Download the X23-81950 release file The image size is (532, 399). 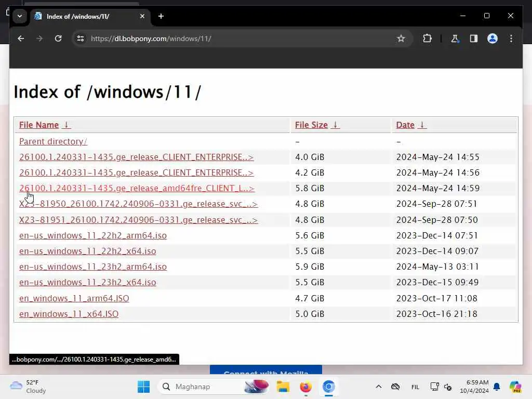pos(138,204)
